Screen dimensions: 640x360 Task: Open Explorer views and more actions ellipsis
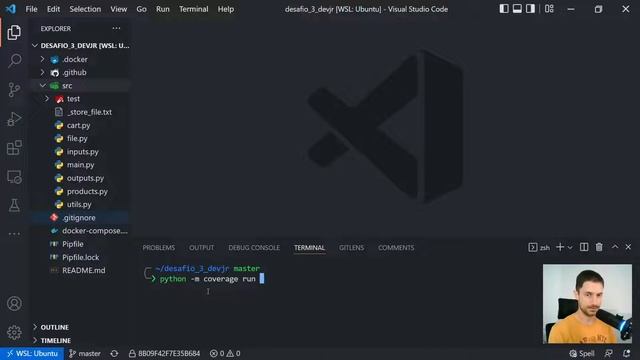116,28
